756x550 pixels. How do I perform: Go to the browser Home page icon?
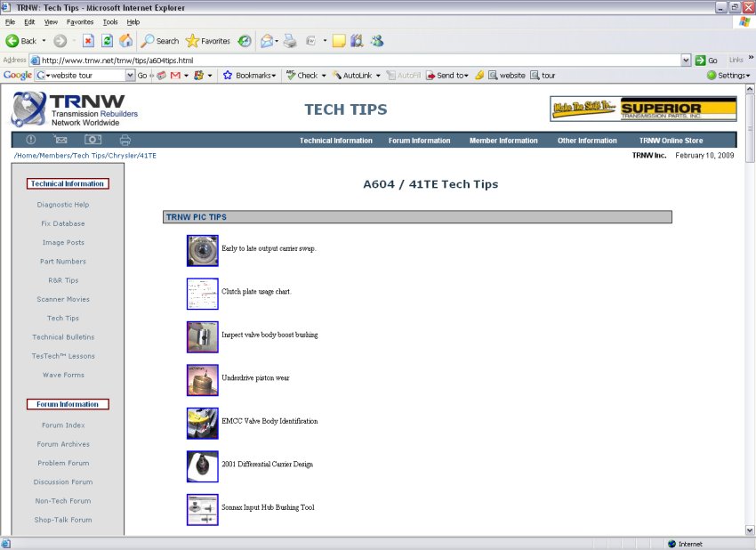click(x=125, y=41)
